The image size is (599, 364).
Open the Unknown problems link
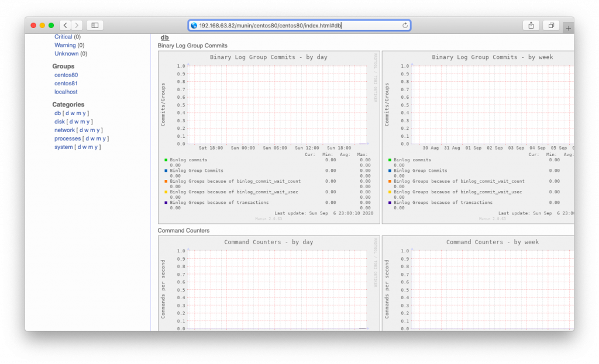(x=66, y=54)
